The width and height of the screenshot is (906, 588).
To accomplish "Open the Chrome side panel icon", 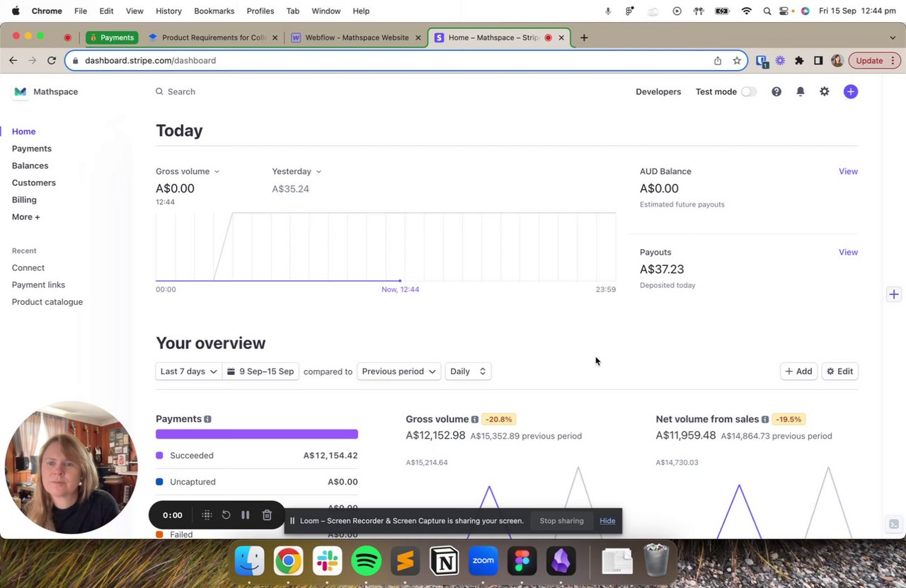I will pyautogui.click(x=818, y=61).
